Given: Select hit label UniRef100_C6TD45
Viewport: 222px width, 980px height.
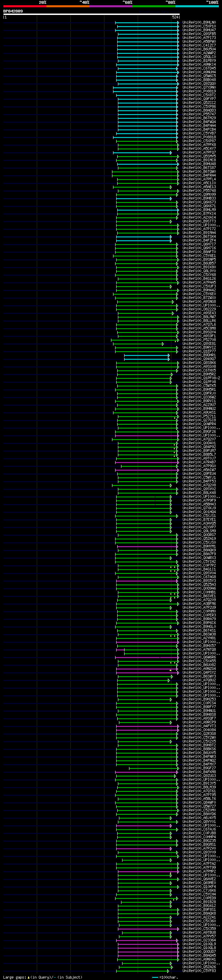Looking at the screenshot, I should (199, 68).
